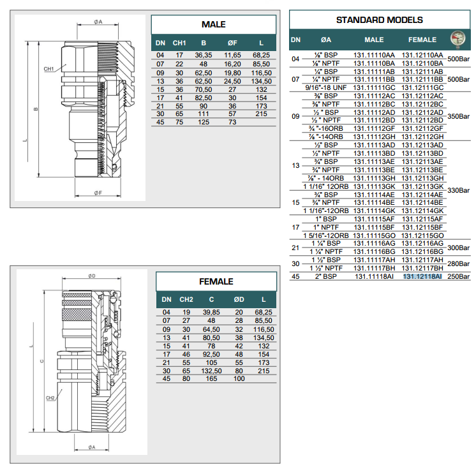Click male part number 131.11110AA
The image size is (476, 476).
click(375, 56)
